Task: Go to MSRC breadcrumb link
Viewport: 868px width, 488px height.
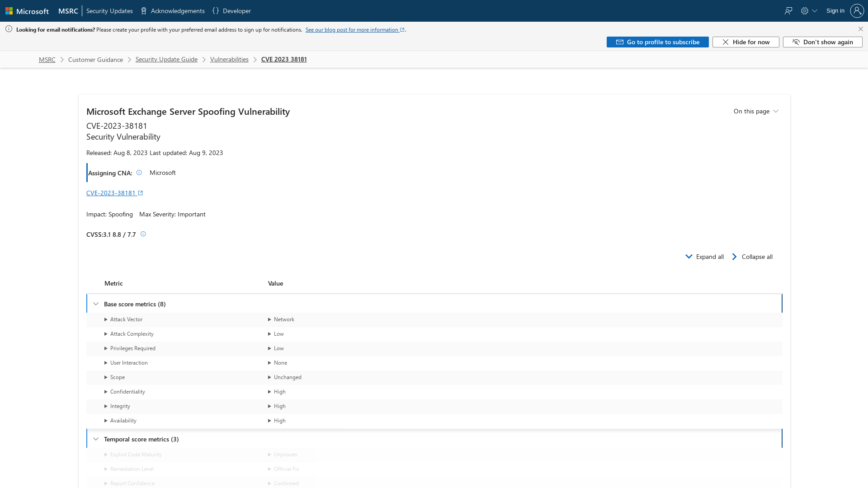Action: coord(47,60)
